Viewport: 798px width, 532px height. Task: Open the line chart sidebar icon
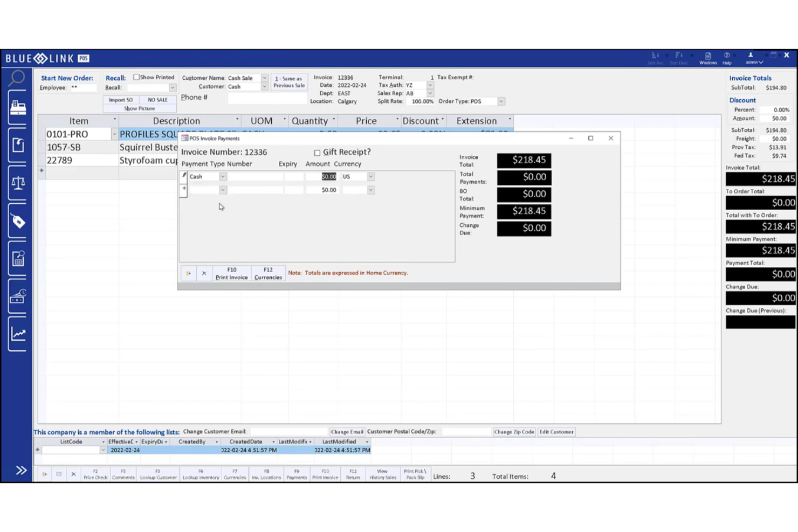(18, 334)
